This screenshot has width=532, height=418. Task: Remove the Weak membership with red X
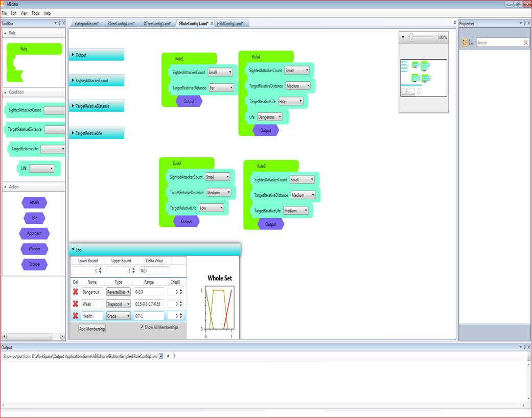coord(76,304)
